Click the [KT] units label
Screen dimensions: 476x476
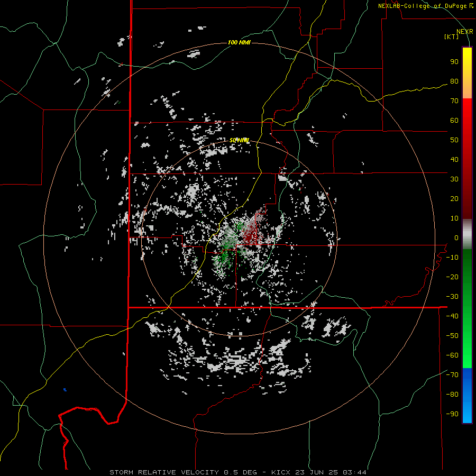click(451, 36)
